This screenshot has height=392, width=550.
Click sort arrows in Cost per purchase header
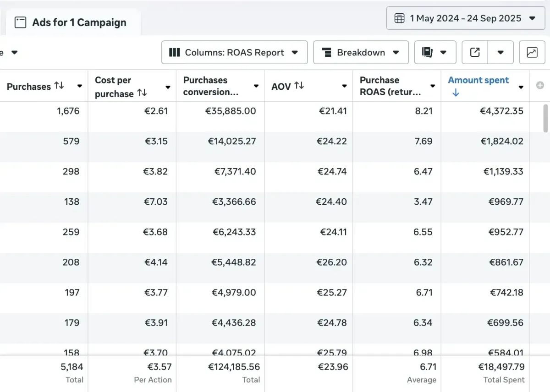(142, 93)
